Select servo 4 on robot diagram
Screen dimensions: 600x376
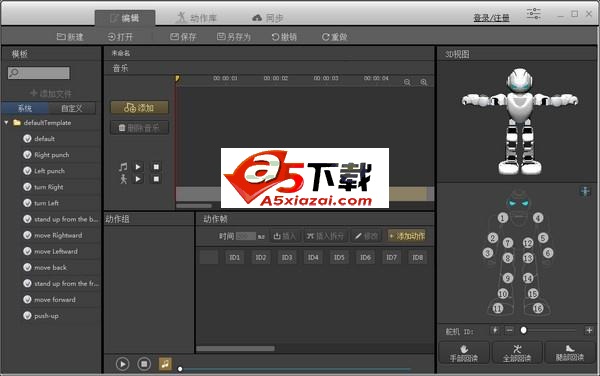point(538,218)
